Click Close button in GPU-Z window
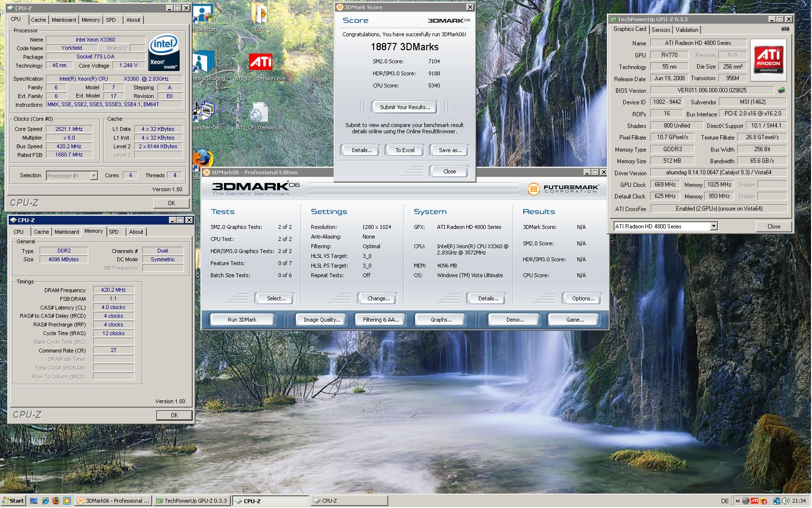The height and width of the screenshot is (508, 812). pyautogui.click(x=773, y=226)
